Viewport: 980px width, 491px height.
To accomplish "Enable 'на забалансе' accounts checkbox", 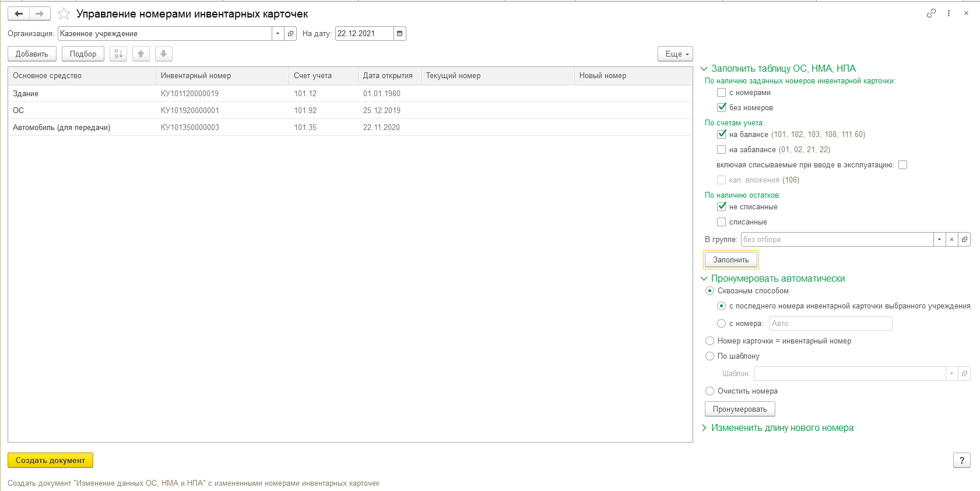I will tap(722, 150).
